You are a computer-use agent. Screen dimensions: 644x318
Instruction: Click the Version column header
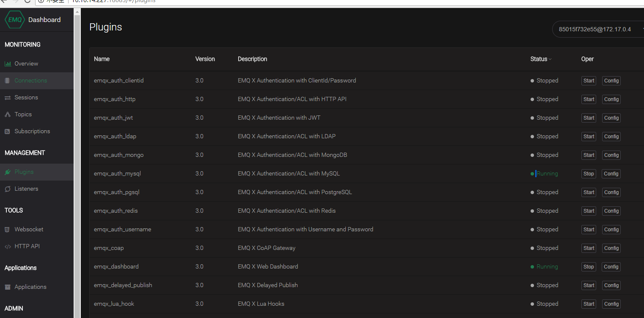pyautogui.click(x=205, y=59)
